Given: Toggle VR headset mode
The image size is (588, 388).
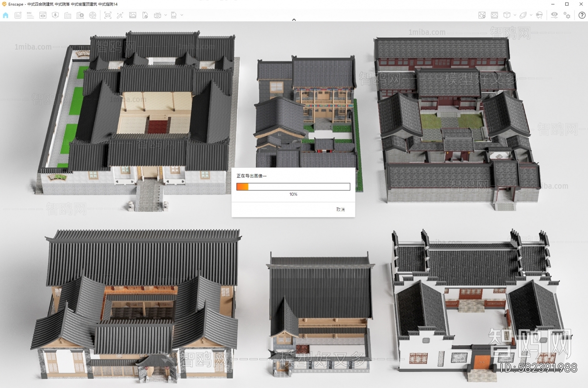Looking at the screenshot, I should tap(539, 15).
